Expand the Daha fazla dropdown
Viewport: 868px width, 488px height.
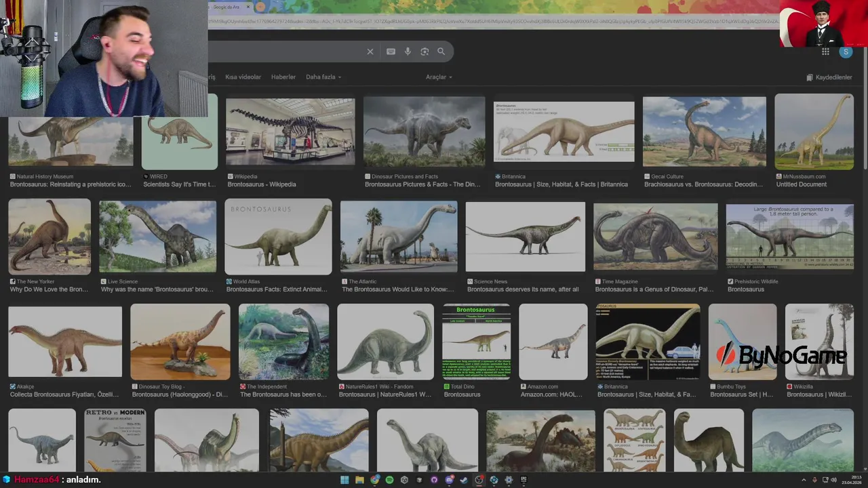(x=323, y=77)
